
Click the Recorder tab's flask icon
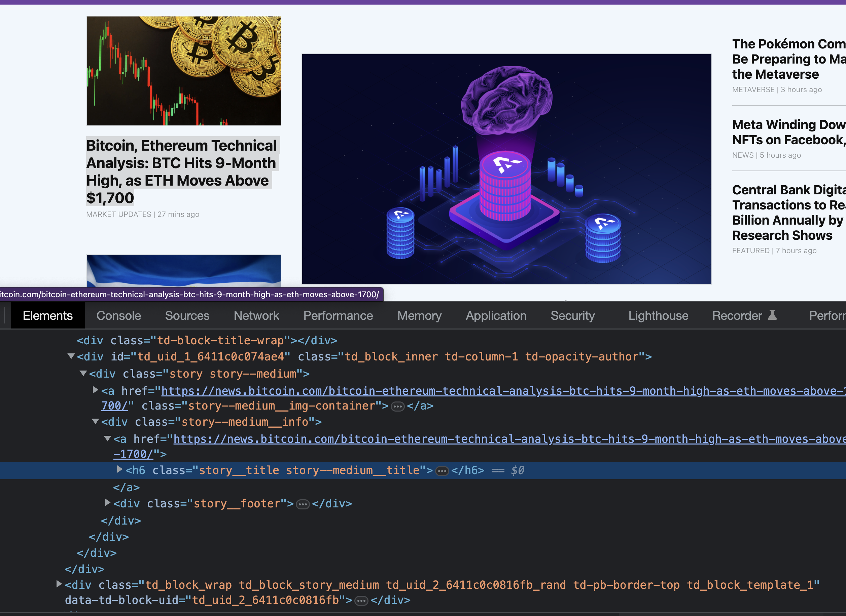click(772, 315)
